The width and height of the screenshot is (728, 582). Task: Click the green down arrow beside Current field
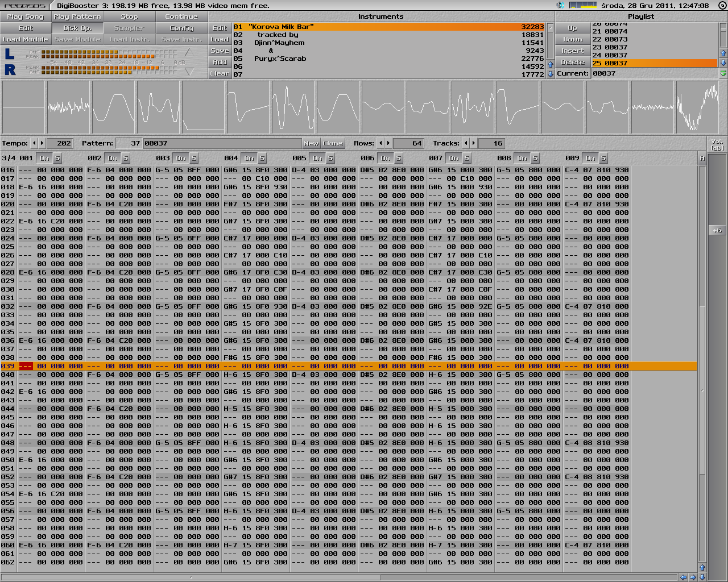click(x=723, y=73)
